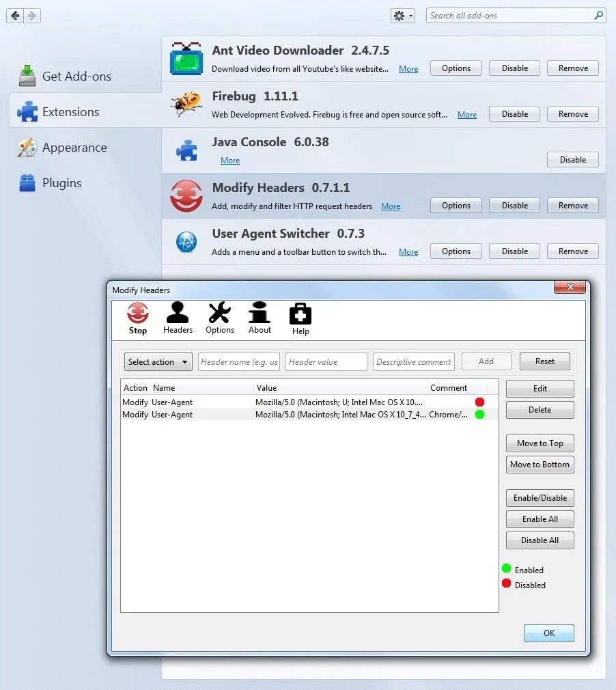Viewport: 616px width, 690px height.
Task: Open the Select action dropdown
Action: click(x=158, y=361)
